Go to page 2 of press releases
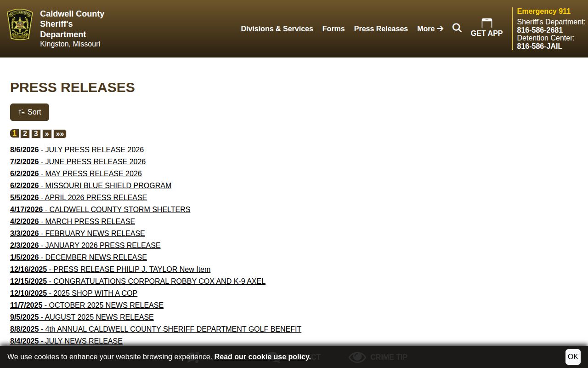 coord(25,134)
